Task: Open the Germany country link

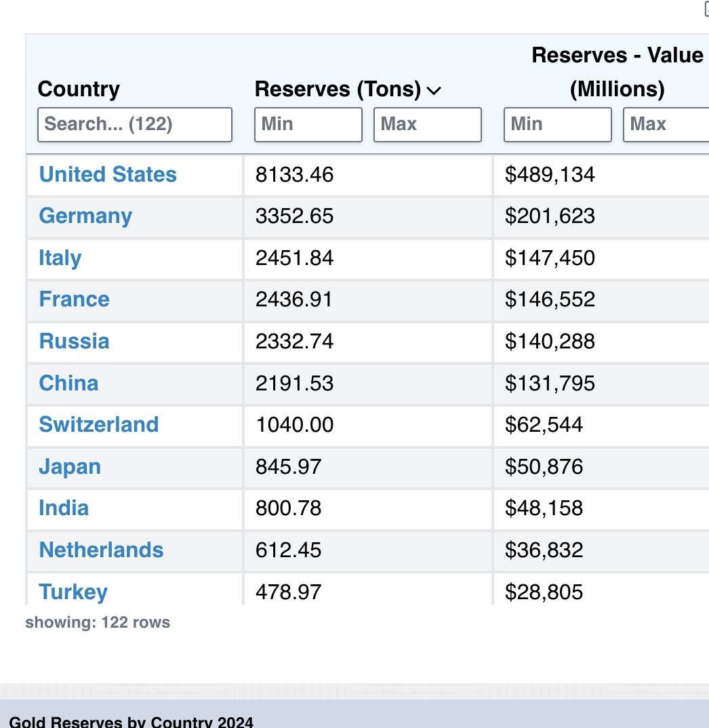Action: (85, 216)
